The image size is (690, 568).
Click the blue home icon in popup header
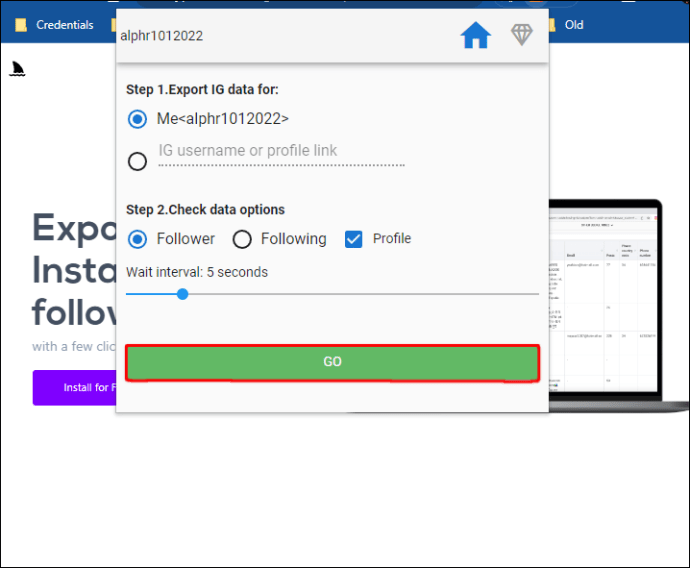(x=475, y=36)
